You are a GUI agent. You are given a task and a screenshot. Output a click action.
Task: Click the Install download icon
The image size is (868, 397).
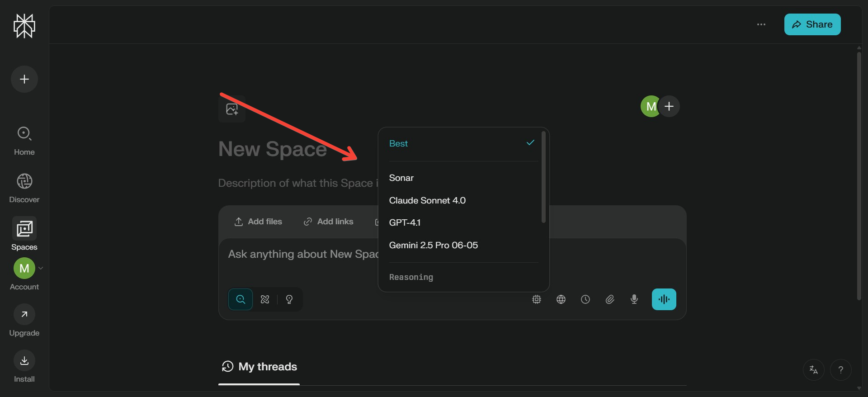pyautogui.click(x=24, y=360)
